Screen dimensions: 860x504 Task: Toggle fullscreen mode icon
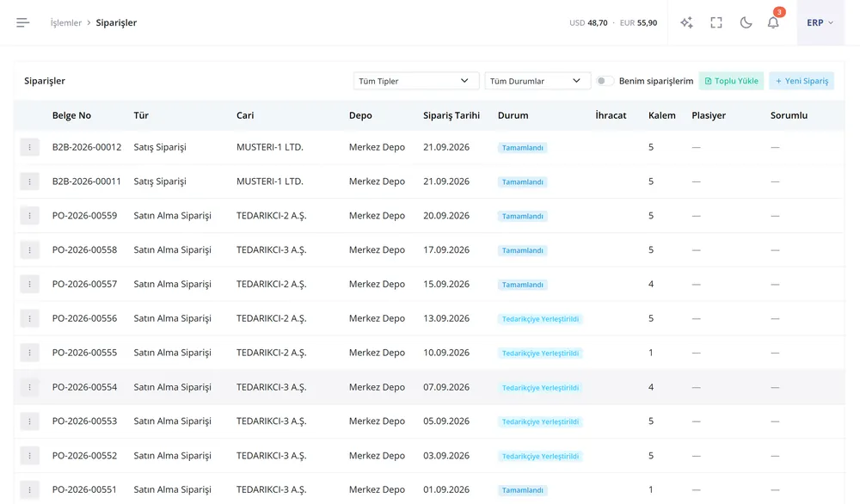click(x=716, y=22)
